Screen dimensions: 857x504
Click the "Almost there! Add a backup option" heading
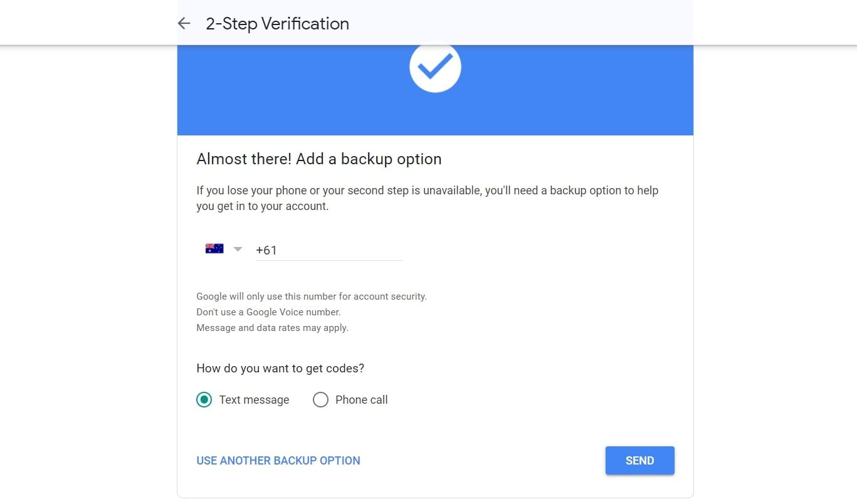pos(319,159)
